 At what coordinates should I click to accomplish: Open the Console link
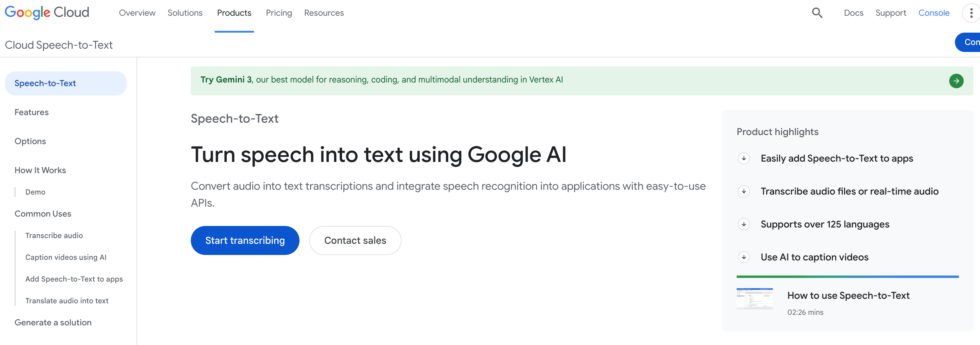point(934,13)
